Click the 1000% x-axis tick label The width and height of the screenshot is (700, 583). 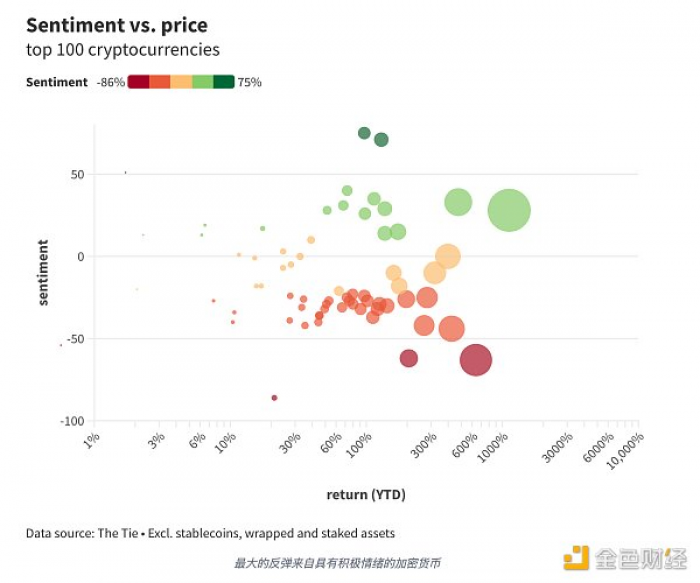492,447
